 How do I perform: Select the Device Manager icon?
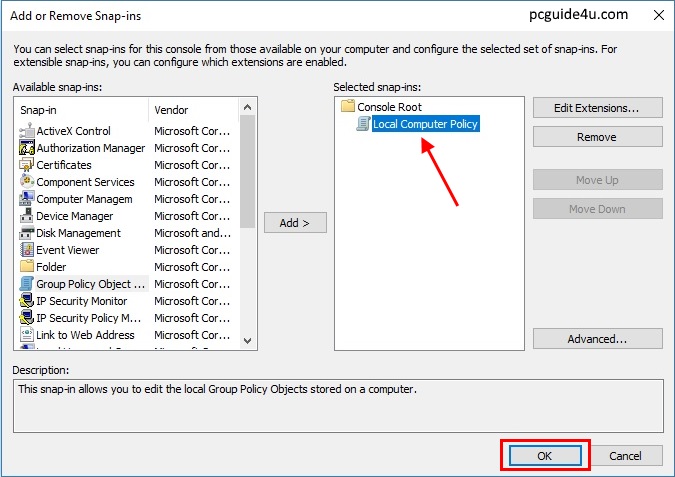(27, 216)
